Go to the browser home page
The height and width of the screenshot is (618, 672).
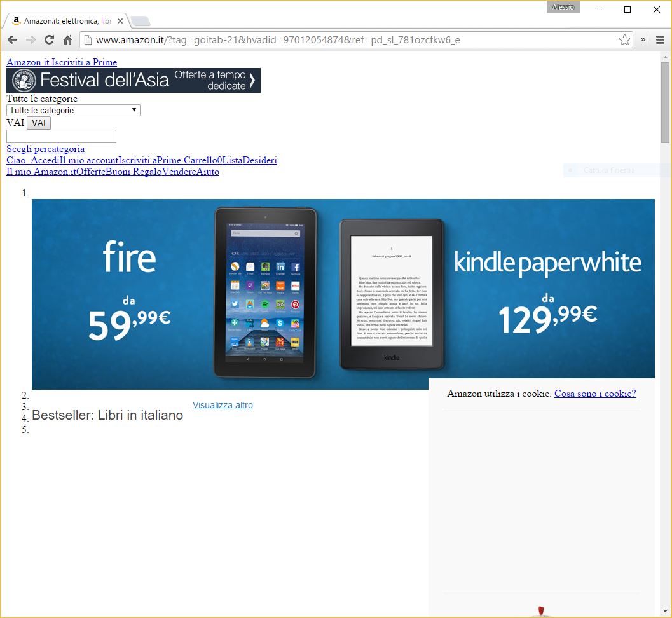click(x=67, y=40)
